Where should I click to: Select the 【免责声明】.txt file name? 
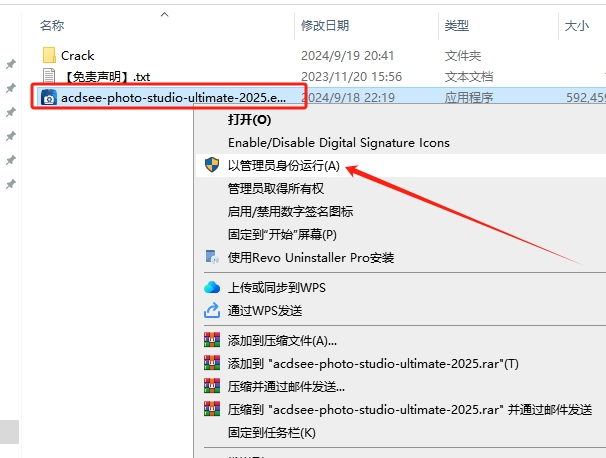[x=106, y=77]
